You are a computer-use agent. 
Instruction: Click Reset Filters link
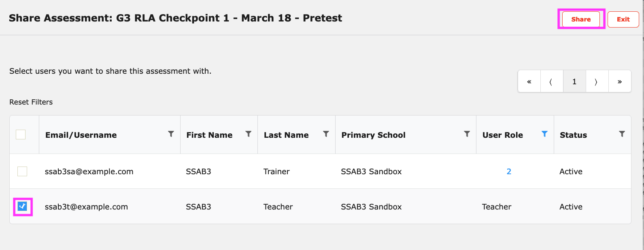(x=31, y=102)
